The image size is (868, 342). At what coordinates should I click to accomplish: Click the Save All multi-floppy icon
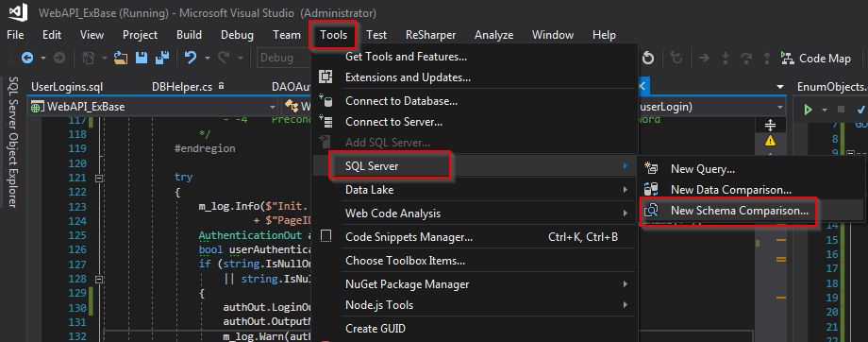(x=161, y=58)
